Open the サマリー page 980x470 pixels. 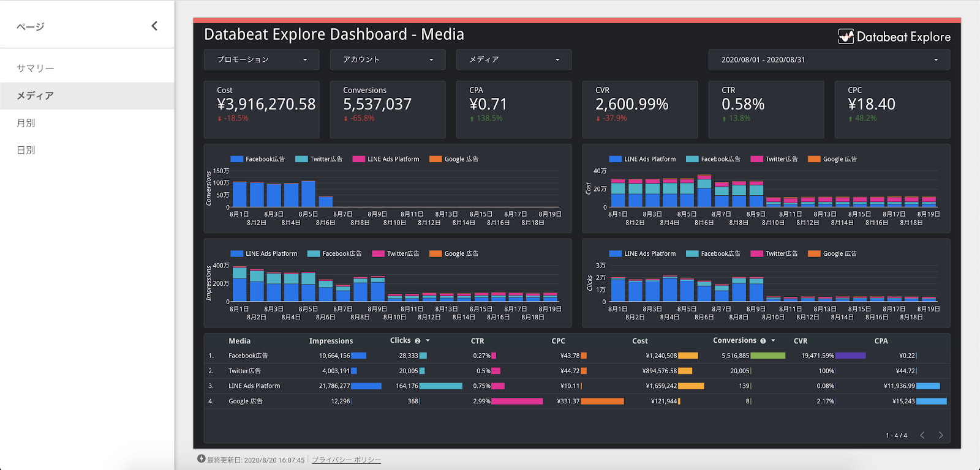[87, 69]
